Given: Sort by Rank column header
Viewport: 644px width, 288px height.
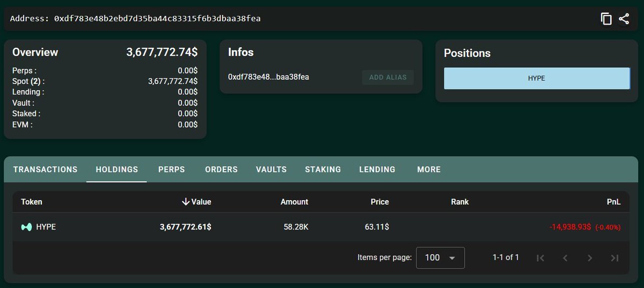Looking at the screenshot, I should click(460, 202).
